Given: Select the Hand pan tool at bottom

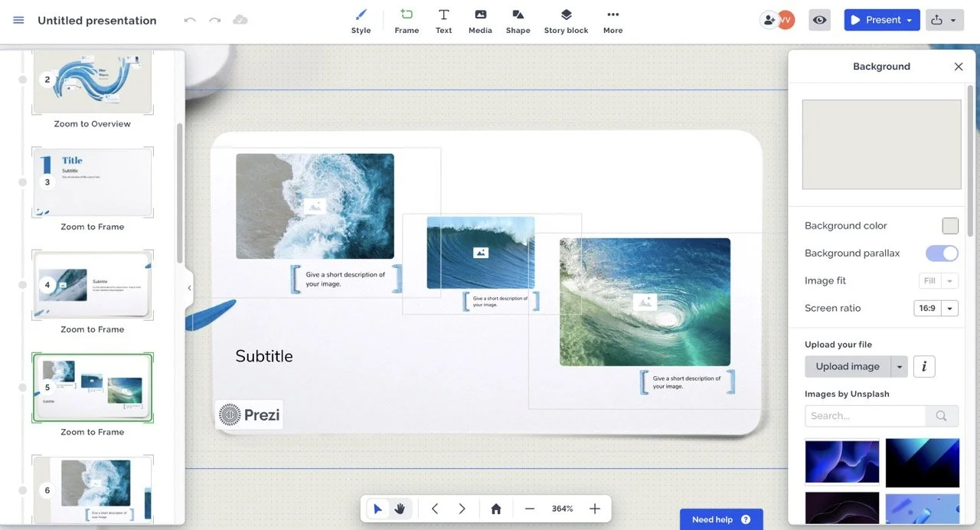Looking at the screenshot, I should pos(399,508).
